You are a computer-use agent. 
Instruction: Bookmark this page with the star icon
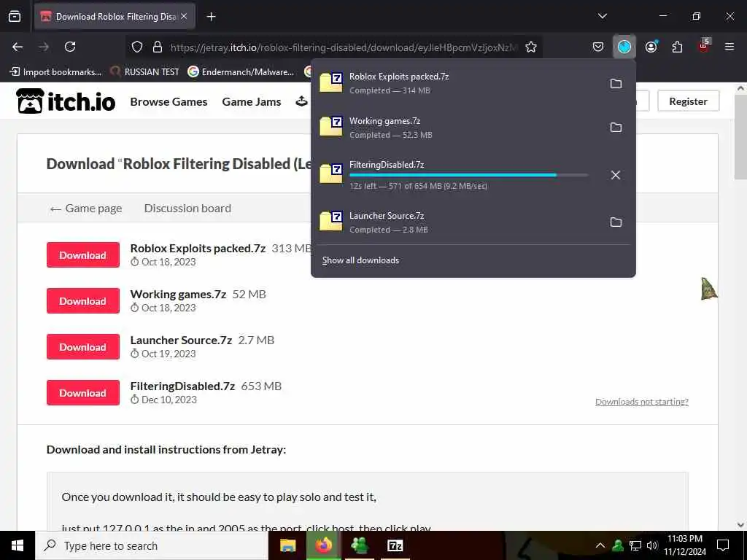click(531, 47)
